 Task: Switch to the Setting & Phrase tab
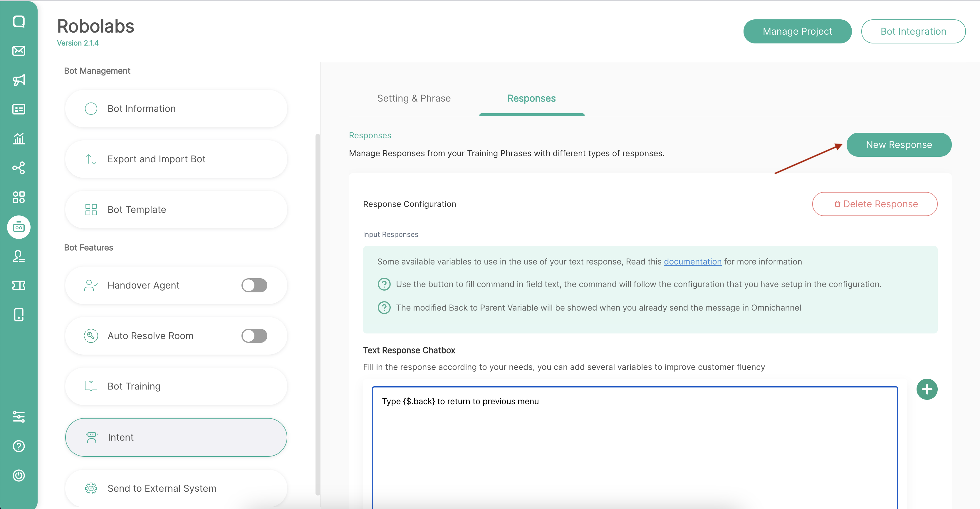[414, 98]
